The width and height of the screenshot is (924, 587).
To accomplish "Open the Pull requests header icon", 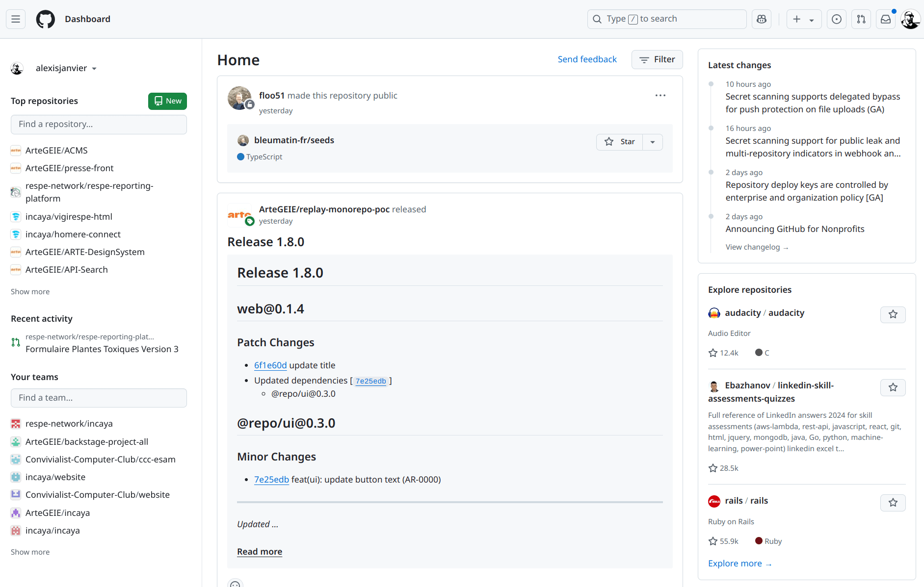I will [861, 19].
